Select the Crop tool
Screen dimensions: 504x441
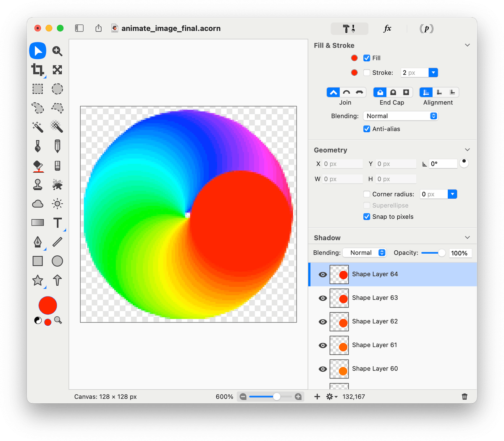(38, 70)
